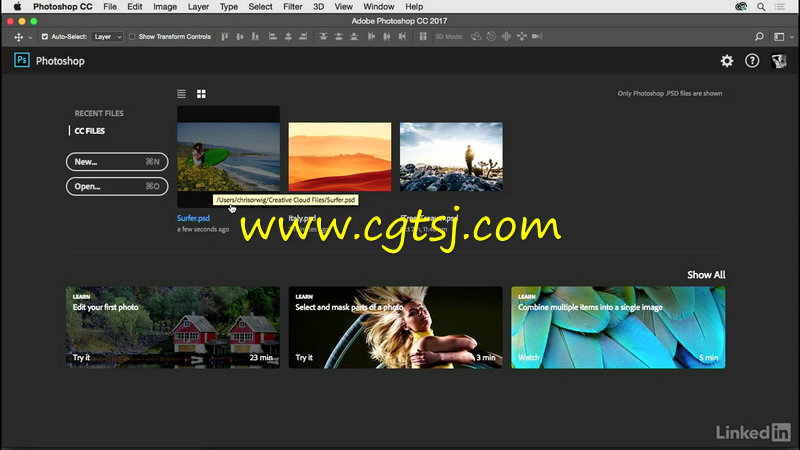Open the 3D menu
This screenshot has width=800, height=450.
[x=318, y=7]
